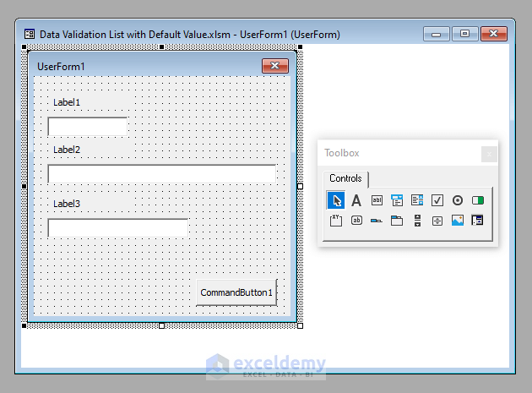Click the wide text box below Label2

(162, 174)
